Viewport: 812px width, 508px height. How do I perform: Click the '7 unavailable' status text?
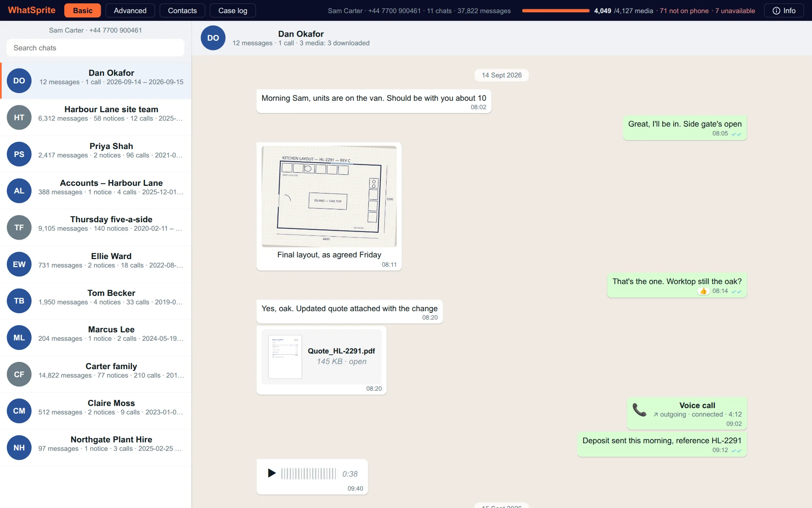tap(735, 11)
